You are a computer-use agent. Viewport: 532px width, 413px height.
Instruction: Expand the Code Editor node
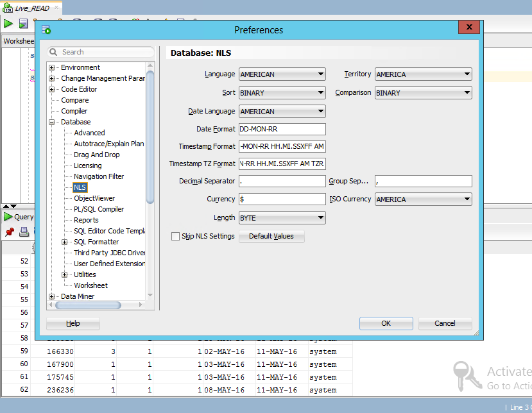[x=51, y=90]
